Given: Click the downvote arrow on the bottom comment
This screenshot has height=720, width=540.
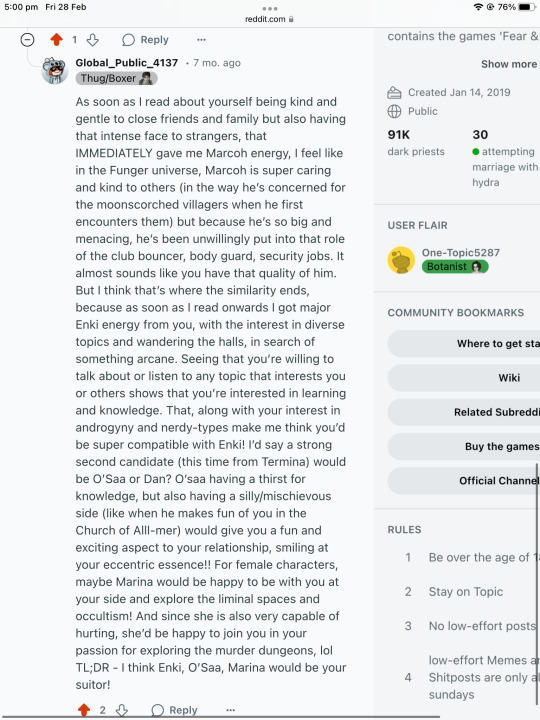Looking at the screenshot, I should click(122, 710).
